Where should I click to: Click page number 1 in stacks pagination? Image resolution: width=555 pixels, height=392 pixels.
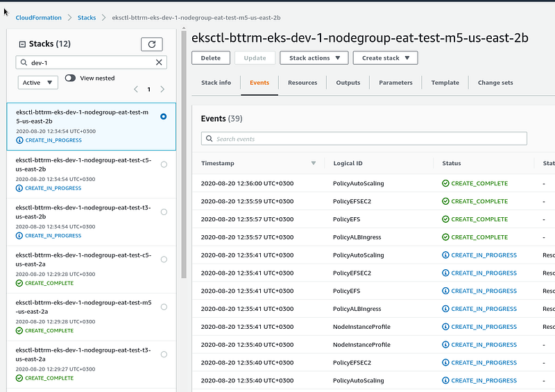pyautogui.click(x=149, y=90)
